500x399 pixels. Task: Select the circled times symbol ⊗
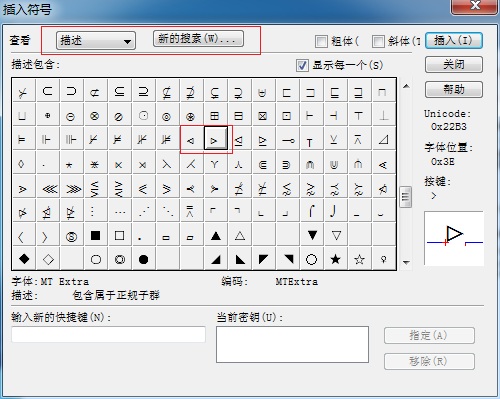(x=96, y=115)
